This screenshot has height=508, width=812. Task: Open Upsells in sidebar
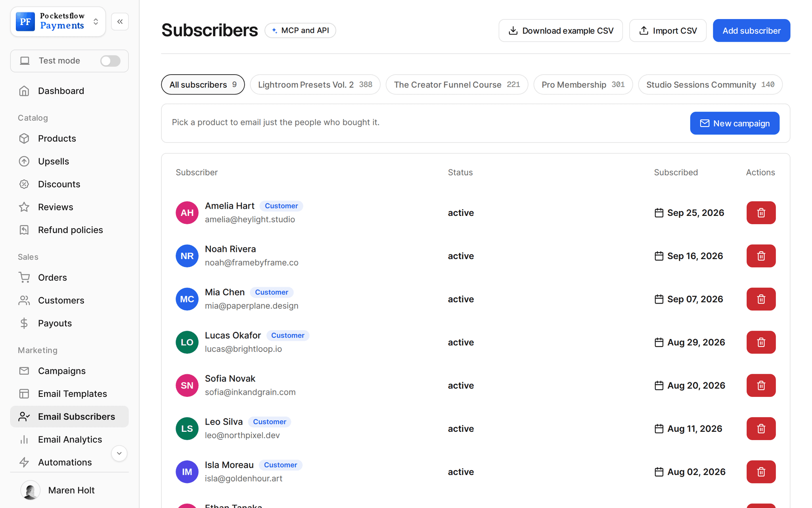tap(69, 162)
